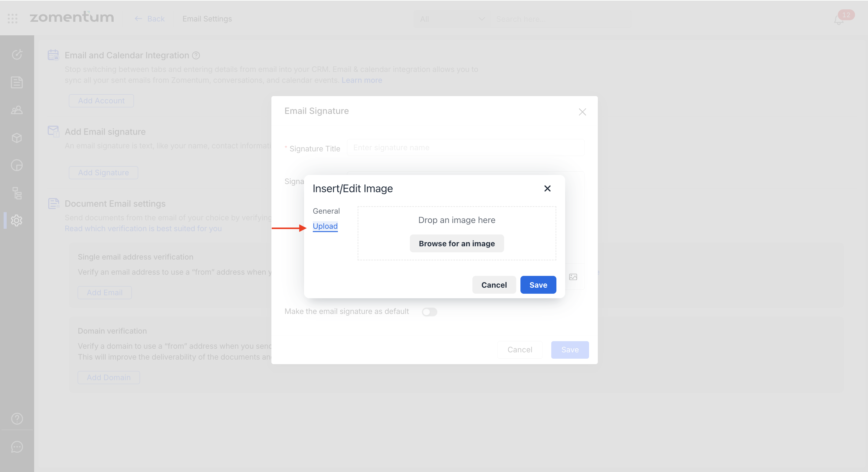Click the products box icon in sidebar
868x472 pixels.
[17, 138]
